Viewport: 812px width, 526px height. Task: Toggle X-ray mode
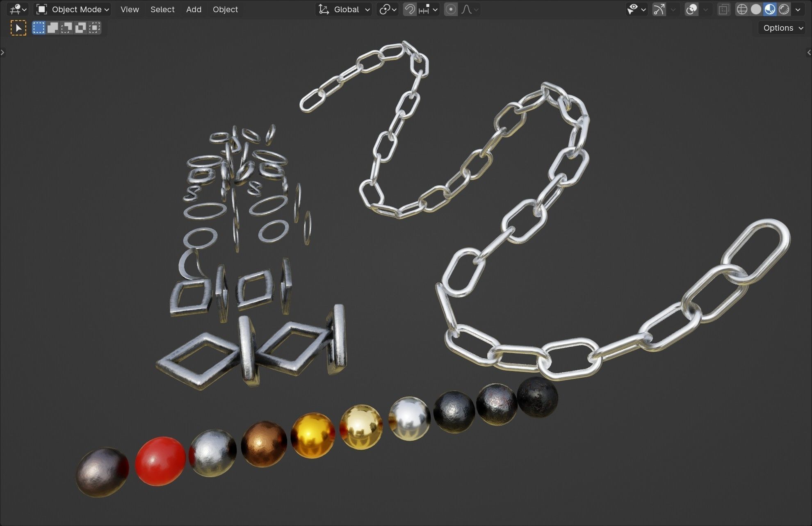pos(724,9)
